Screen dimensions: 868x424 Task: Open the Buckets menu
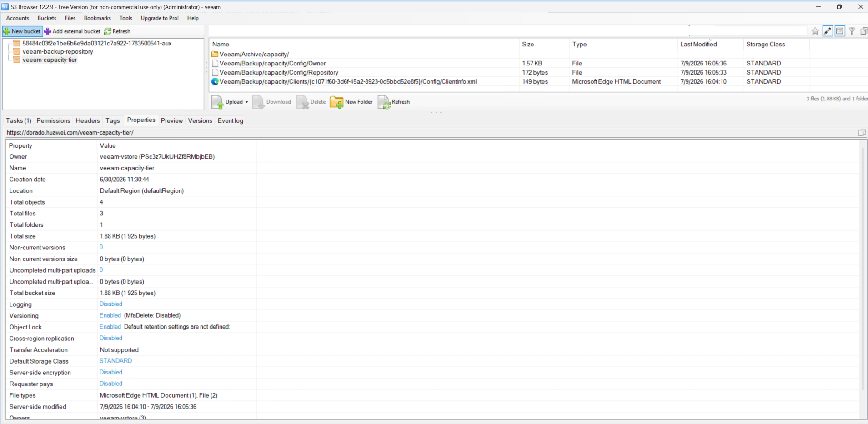tap(47, 18)
